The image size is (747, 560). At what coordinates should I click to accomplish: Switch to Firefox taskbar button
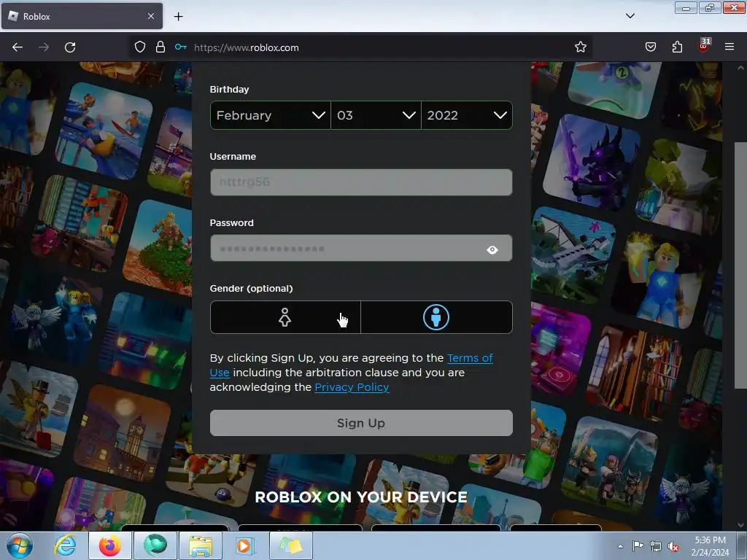(110, 545)
